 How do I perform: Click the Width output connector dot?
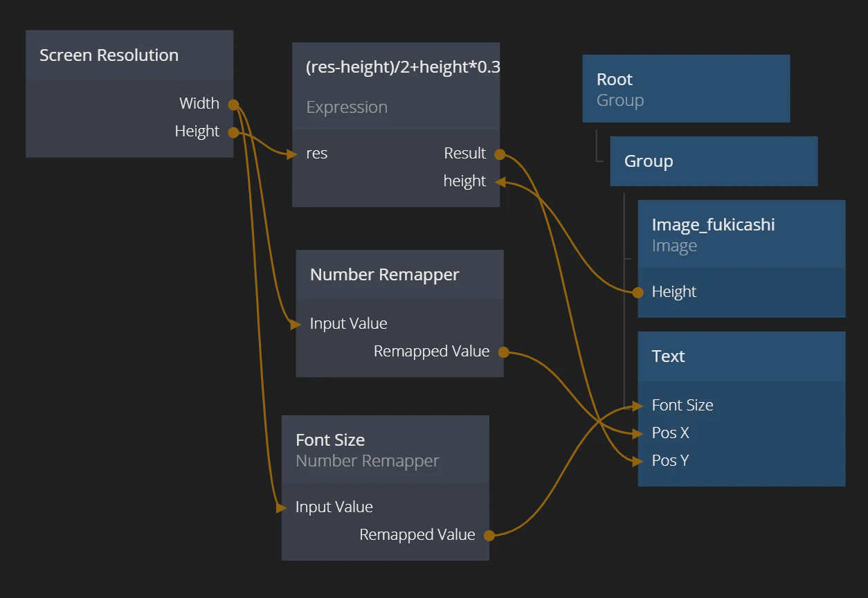(x=233, y=105)
